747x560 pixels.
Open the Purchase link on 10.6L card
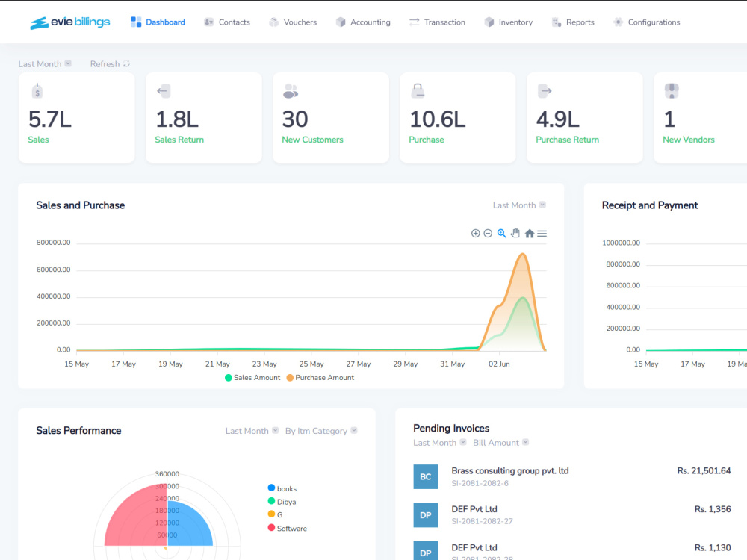[427, 140]
